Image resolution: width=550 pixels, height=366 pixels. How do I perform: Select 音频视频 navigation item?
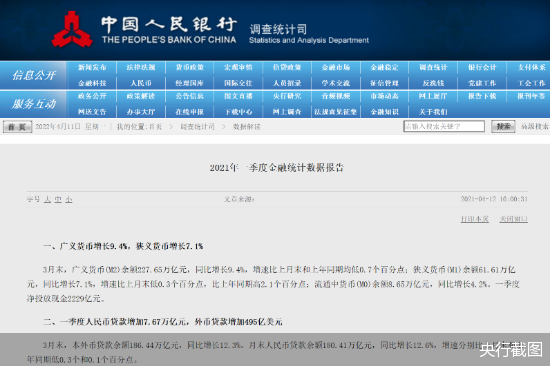(336, 96)
